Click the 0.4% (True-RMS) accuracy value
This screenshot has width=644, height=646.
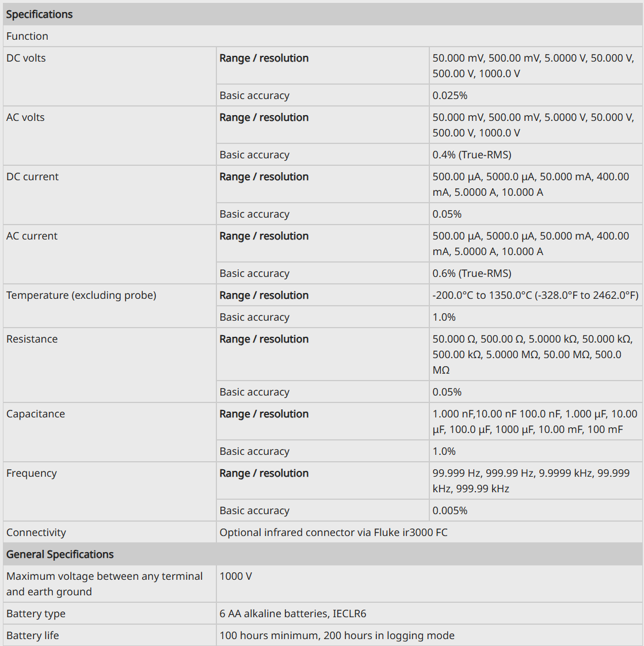click(x=472, y=155)
